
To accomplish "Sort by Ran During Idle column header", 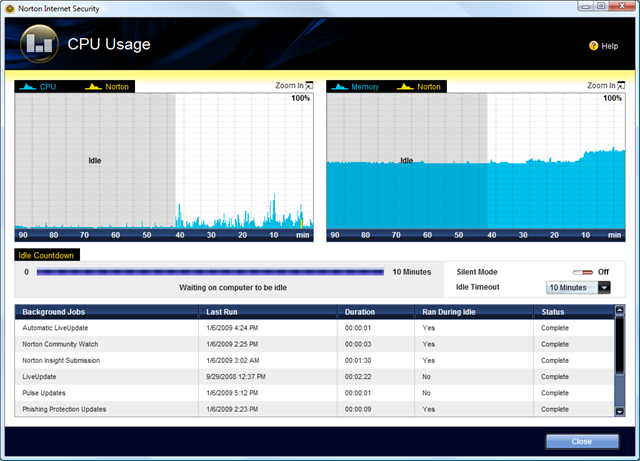I will click(474, 312).
